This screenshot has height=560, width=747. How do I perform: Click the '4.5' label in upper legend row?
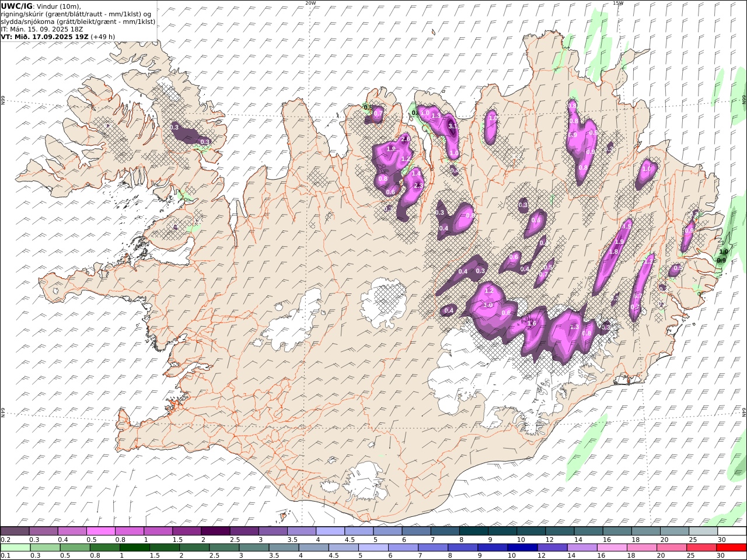pos(350,540)
